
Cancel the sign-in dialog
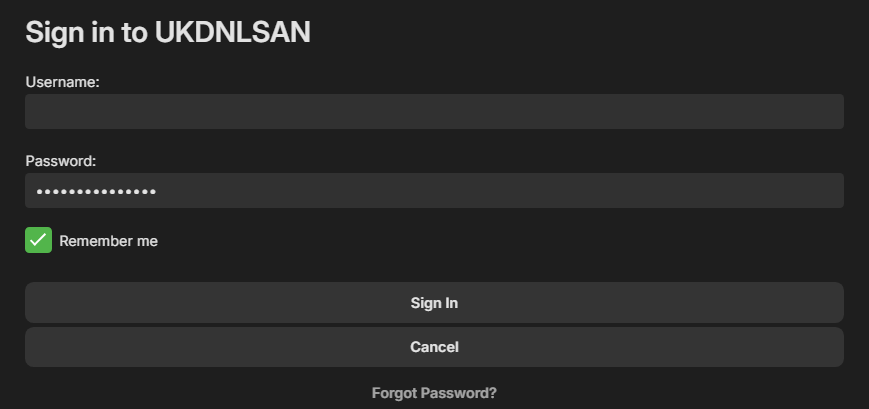click(434, 347)
